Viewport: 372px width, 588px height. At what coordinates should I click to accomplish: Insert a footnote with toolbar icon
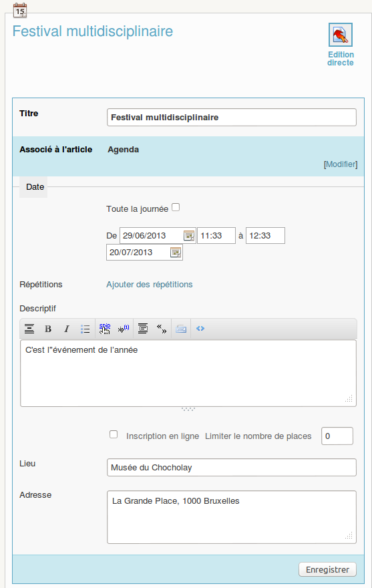(124, 329)
